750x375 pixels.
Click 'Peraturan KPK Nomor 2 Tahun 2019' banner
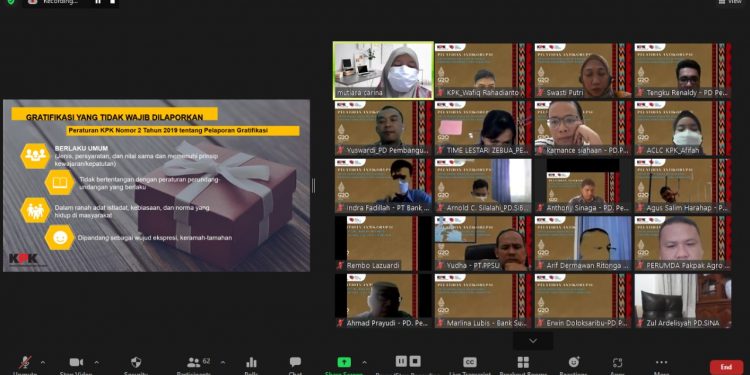point(182,131)
